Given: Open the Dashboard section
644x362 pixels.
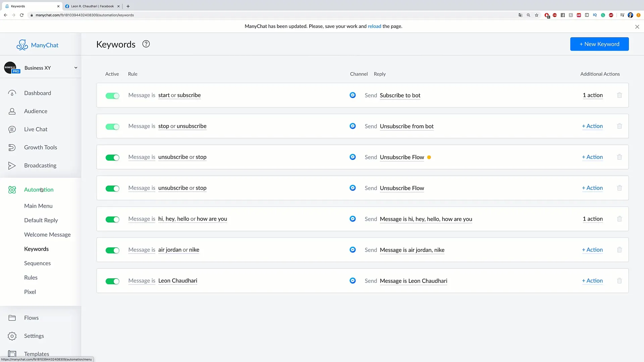Looking at the screenshot, I should pyautogui.click(x=38, y=93).
